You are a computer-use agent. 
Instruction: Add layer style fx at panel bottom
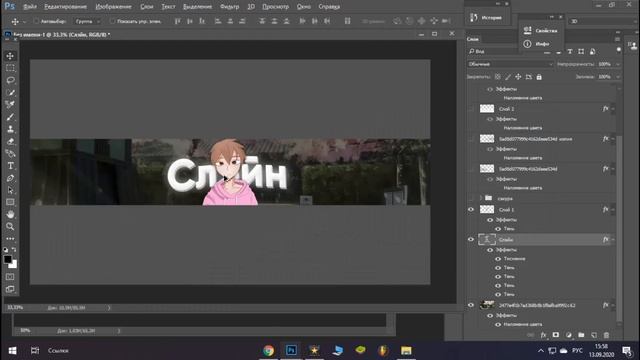pos(543,335)
